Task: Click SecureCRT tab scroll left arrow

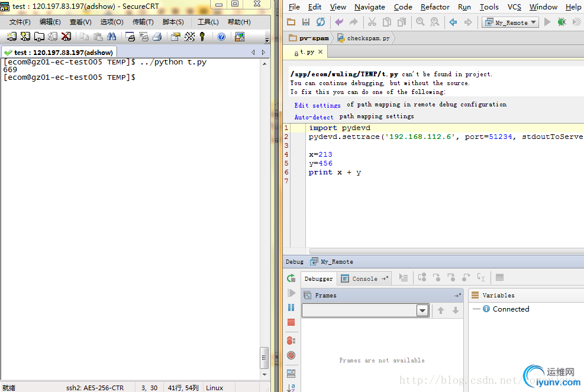Action: point(253,53)
